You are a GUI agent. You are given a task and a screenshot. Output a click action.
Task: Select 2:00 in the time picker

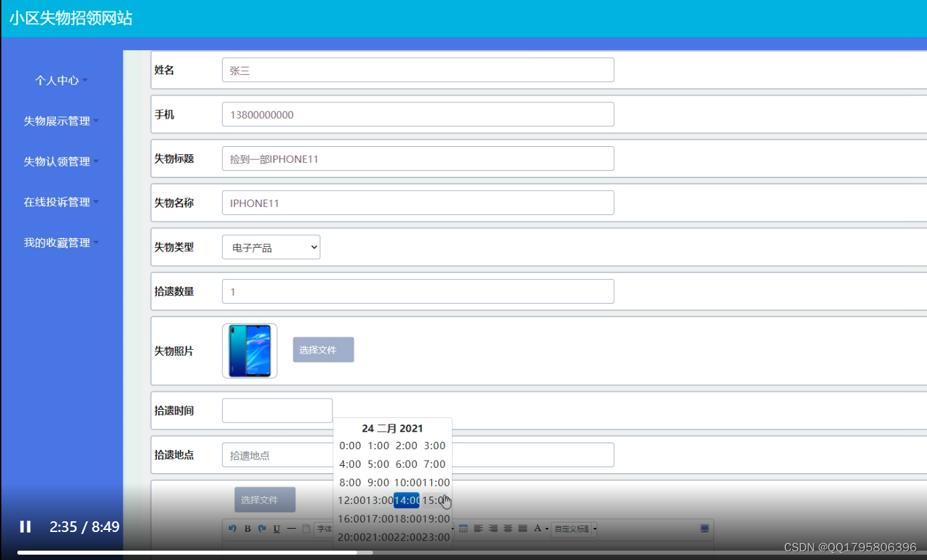(x=406, y=446)
